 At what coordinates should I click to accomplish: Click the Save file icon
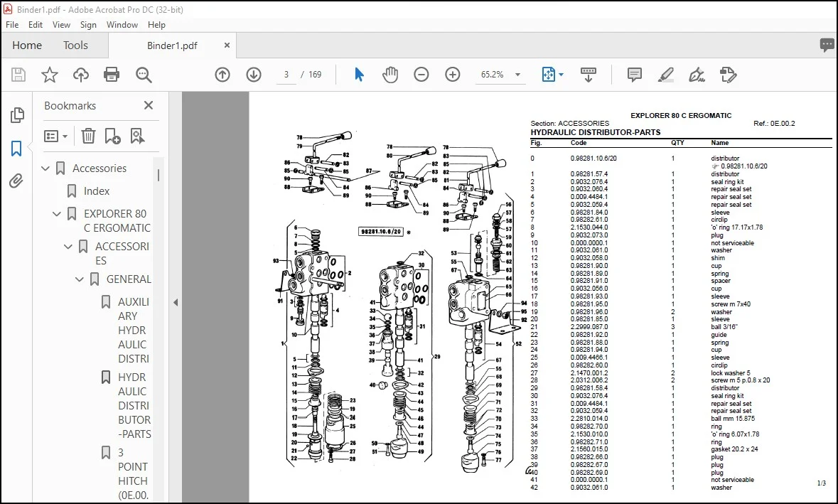18,75
